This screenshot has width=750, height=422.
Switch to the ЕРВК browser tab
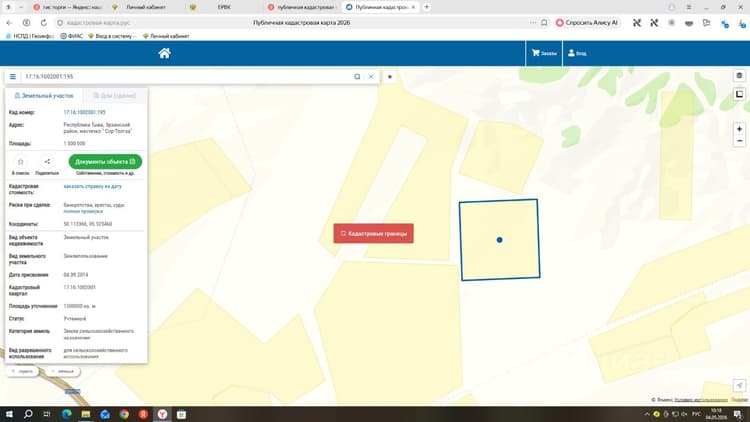click(x=222, y=7)
